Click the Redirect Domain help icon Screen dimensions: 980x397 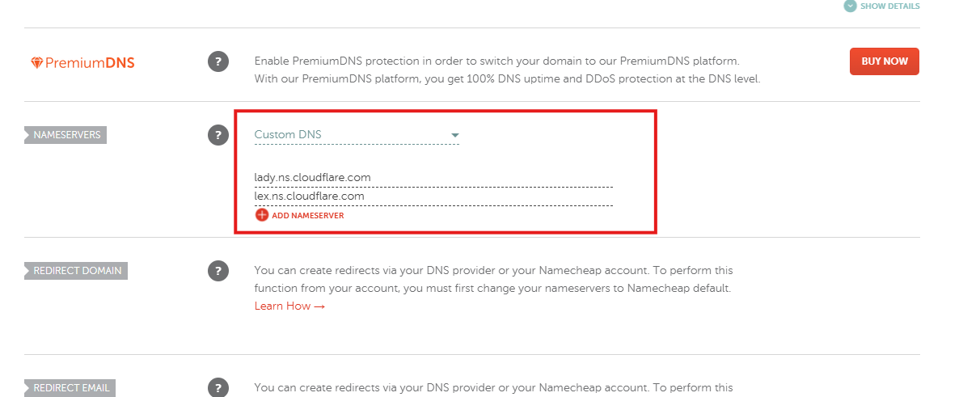(x=218, y=271)
